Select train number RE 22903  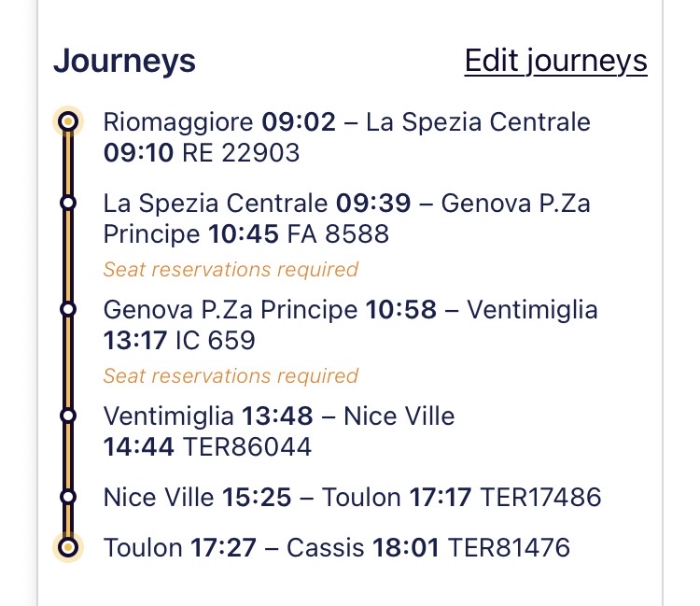pos(241,152)
